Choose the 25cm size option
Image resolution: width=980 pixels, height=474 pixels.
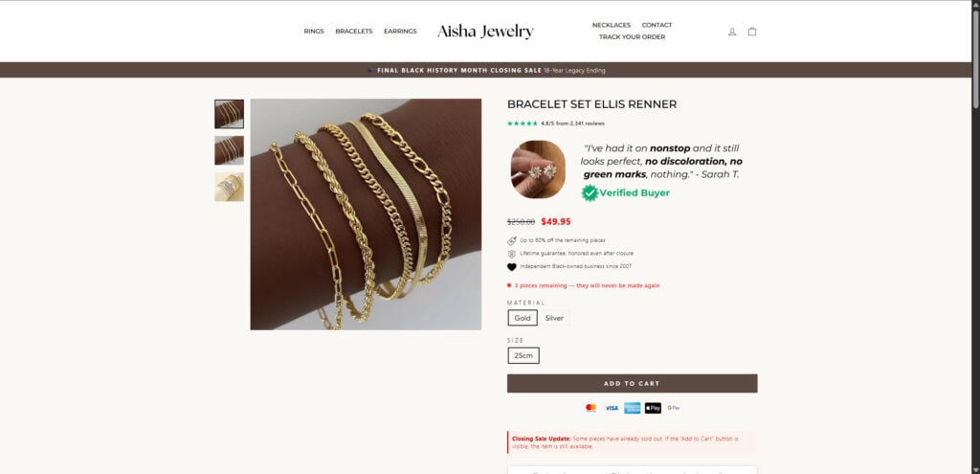coord(523,355)
